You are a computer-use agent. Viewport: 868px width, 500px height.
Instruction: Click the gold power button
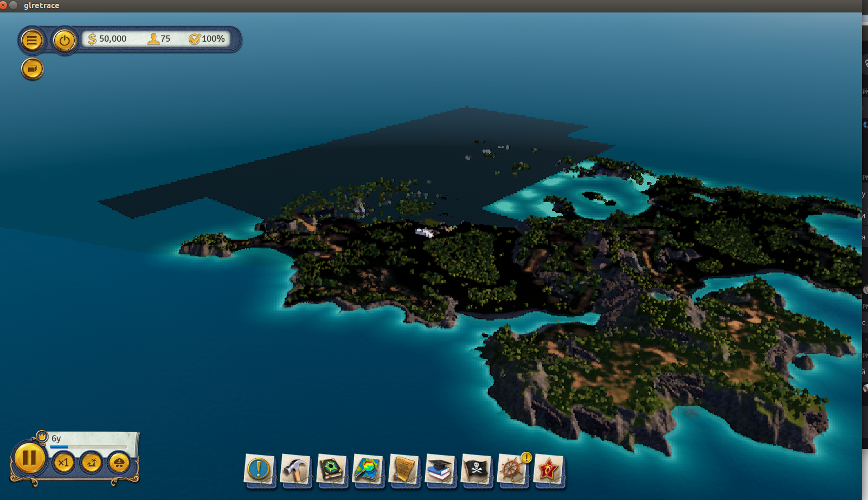(x=65, y=40)
